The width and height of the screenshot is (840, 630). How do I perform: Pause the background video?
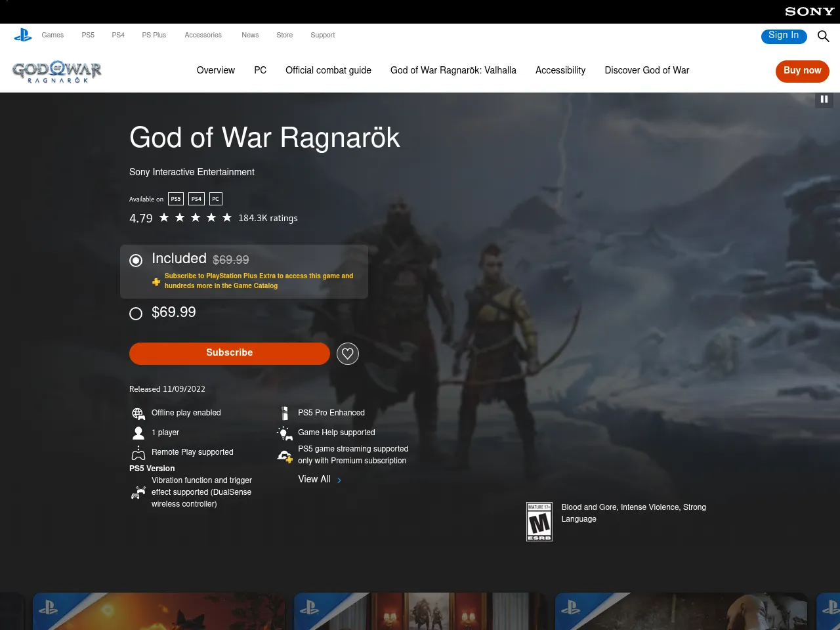tap(824, 99)
